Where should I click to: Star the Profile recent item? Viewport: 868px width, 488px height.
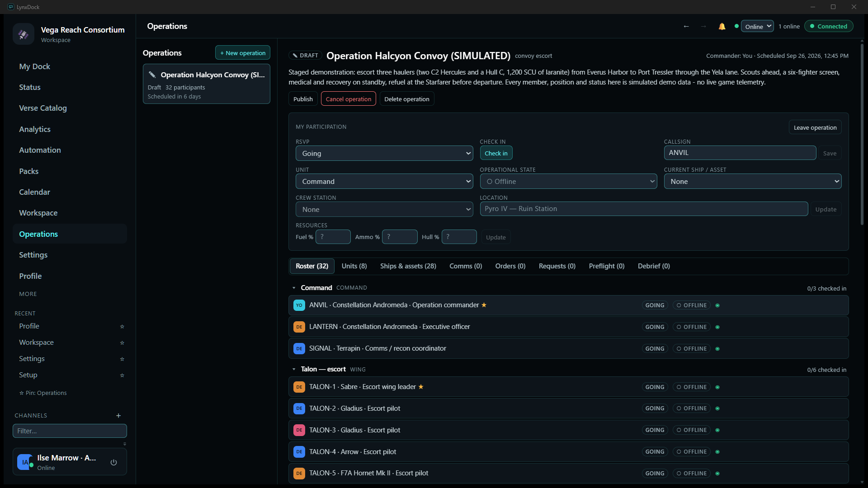122,327
